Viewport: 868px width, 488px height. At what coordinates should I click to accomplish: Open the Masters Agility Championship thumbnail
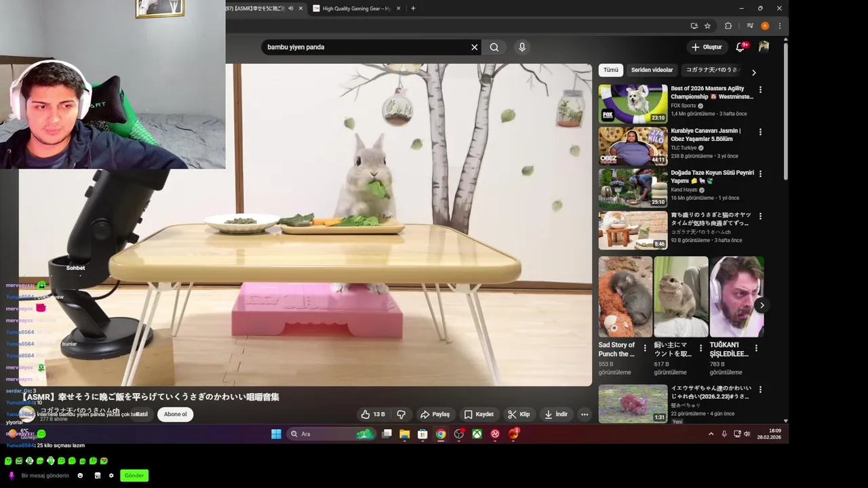633,104
